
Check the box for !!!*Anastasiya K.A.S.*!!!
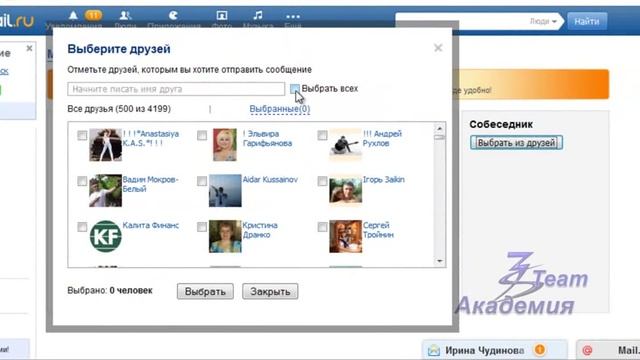pyautogui.click(x=82, y=135)
